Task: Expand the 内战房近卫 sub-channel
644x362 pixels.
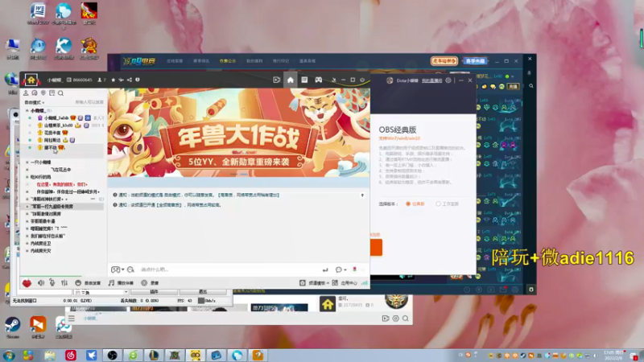Action: coord(27,244)
